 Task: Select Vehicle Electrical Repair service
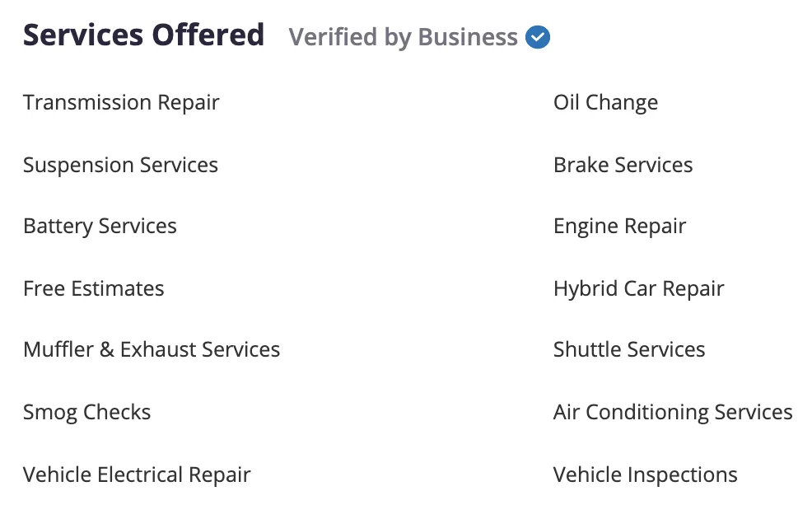[138, 475]
